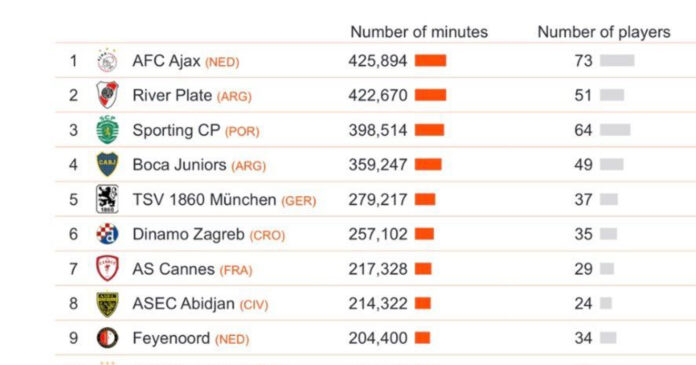Sort by the Number of players header

tap(604, 32)
